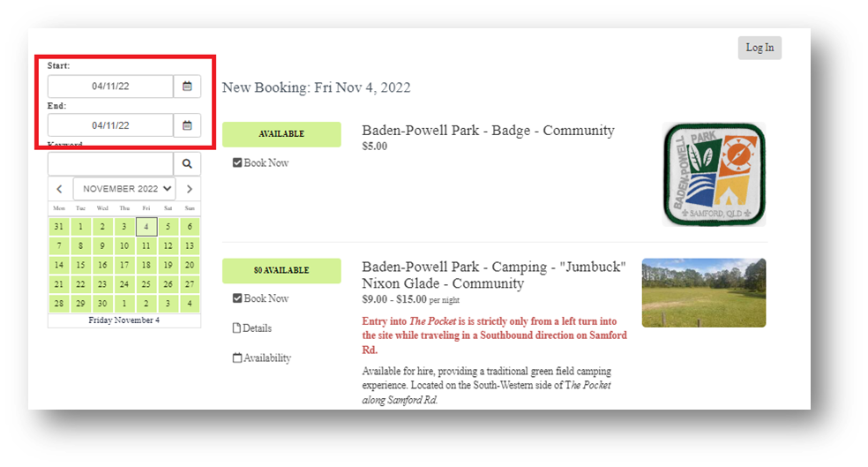Expand the November 2022 month dropdown
The height and width of the screenshot is (467, 868).
(123, 189)
